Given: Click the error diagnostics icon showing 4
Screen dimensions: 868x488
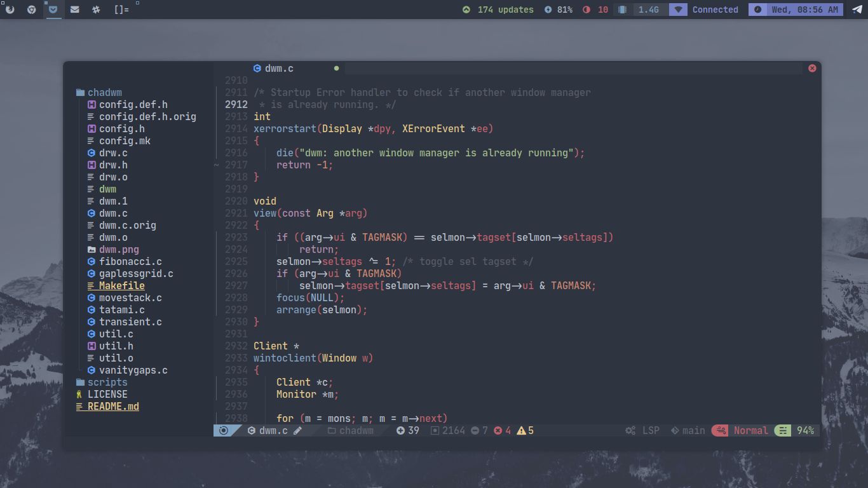Looking at the screenshot, I should [499, 430].
